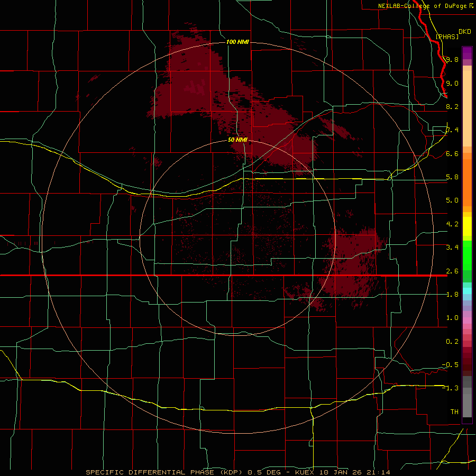Viewport: 476px width, 476px height.
Task: Click the [PHAS] units label
Action: point(447,37)
